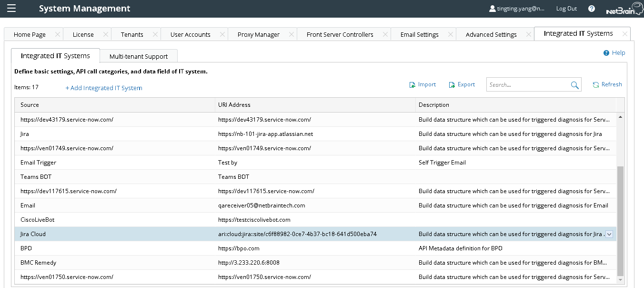Switch to the Multi-tenant Support tab
Screen dimensions: 644x288
pos(138,56)
